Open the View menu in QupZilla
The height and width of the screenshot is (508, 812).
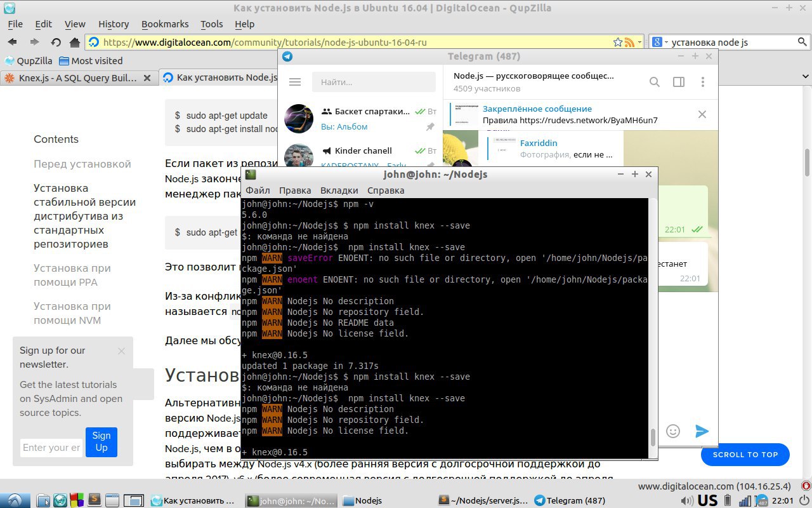(75, 24)
